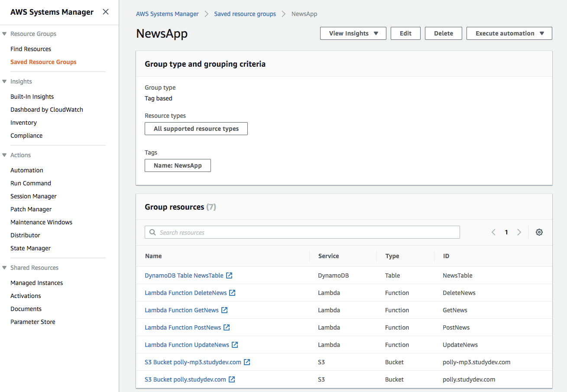The image size is (567, 392).
Task: Click the Name: NewsApp tag chip
Action: pos(178,165)
